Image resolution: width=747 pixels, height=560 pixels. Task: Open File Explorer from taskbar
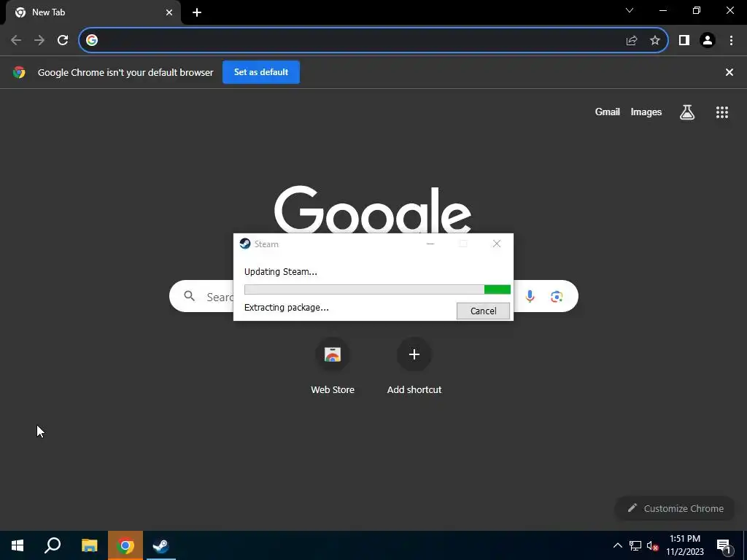point(89,545)
